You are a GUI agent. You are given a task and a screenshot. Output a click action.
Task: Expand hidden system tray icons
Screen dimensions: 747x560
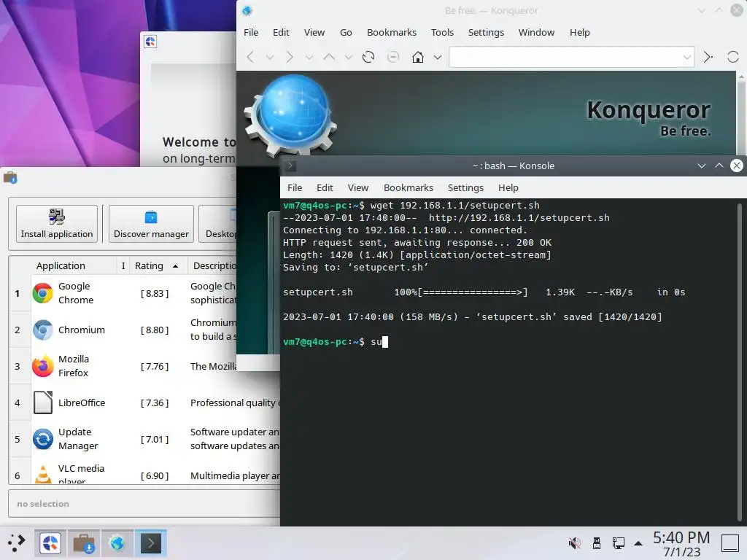[638, 543]
